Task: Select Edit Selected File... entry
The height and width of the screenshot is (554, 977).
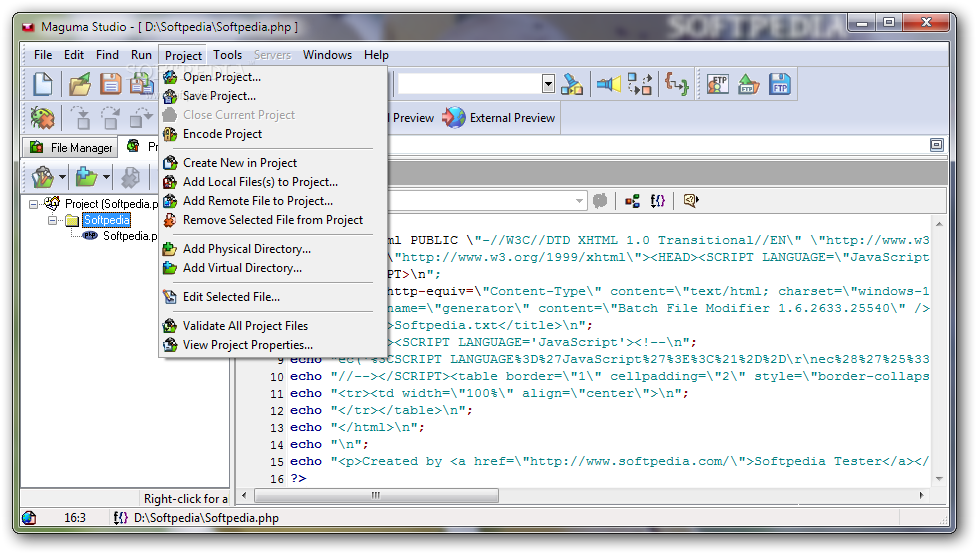Action: pyautogui.click(x=273, y=297)
